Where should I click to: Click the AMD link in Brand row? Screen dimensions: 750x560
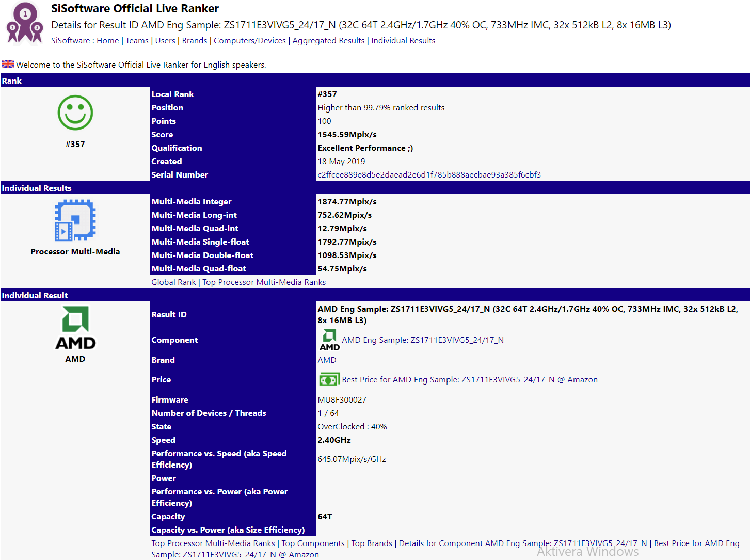327,360
